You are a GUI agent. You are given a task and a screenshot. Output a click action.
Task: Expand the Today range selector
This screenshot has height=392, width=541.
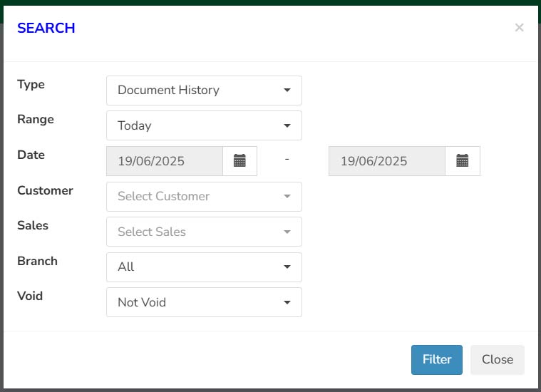204,125
